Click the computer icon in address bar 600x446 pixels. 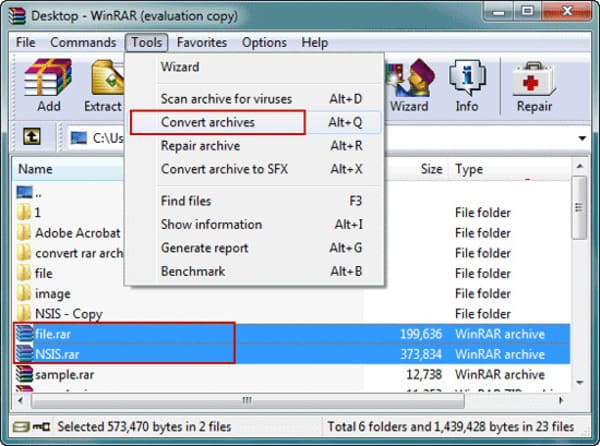pyautogui.click(x=79, y=138)
